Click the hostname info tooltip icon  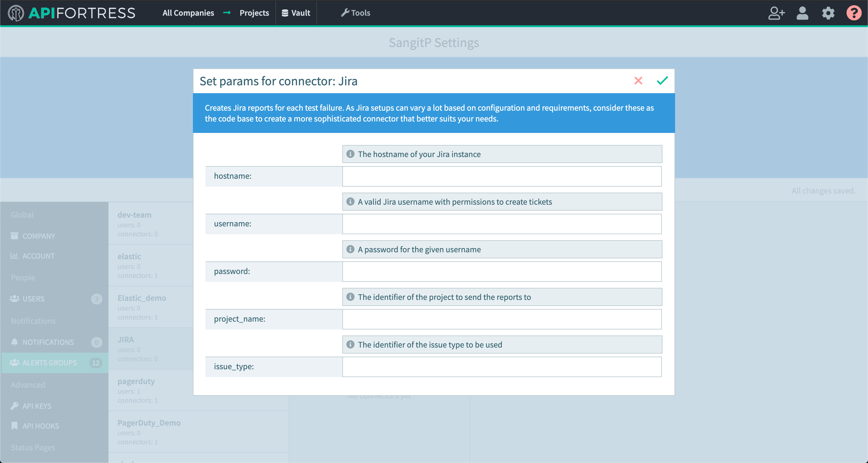(x=351, y=154)
